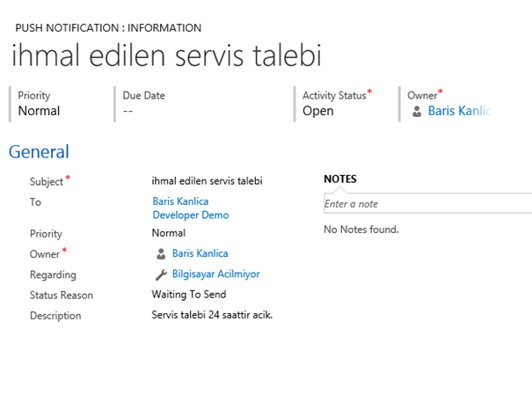The width and height of the screenshot is (532, 402).
Task: Open Developer Demo recipient link
Action: (x=191, y=215)
